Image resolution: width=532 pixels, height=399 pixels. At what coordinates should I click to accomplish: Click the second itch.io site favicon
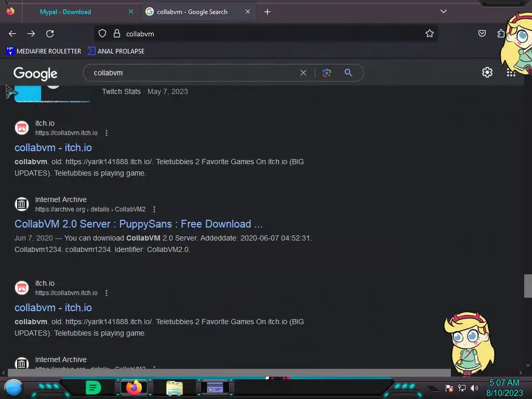(22, 288)
